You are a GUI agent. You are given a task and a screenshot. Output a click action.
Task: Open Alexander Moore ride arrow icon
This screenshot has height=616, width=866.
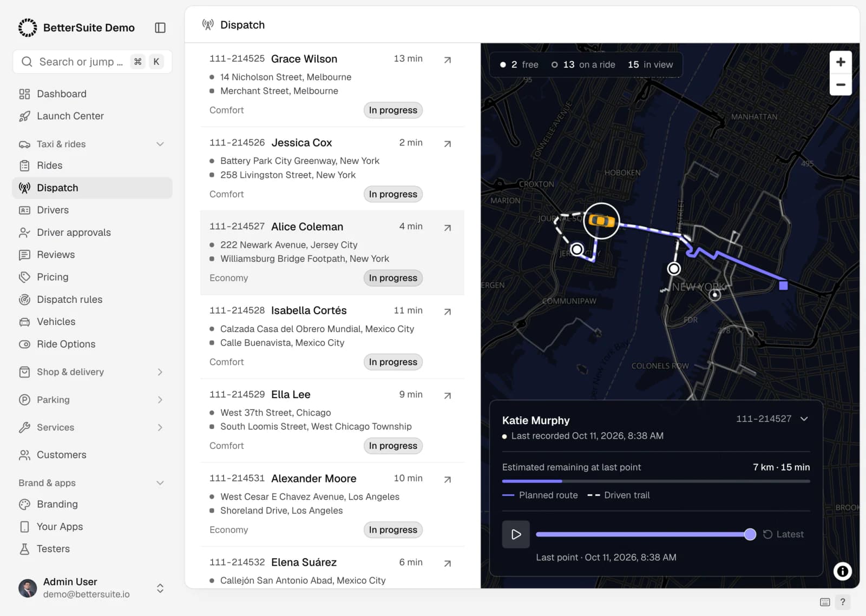pyautogui.click(x=448, y=479)
